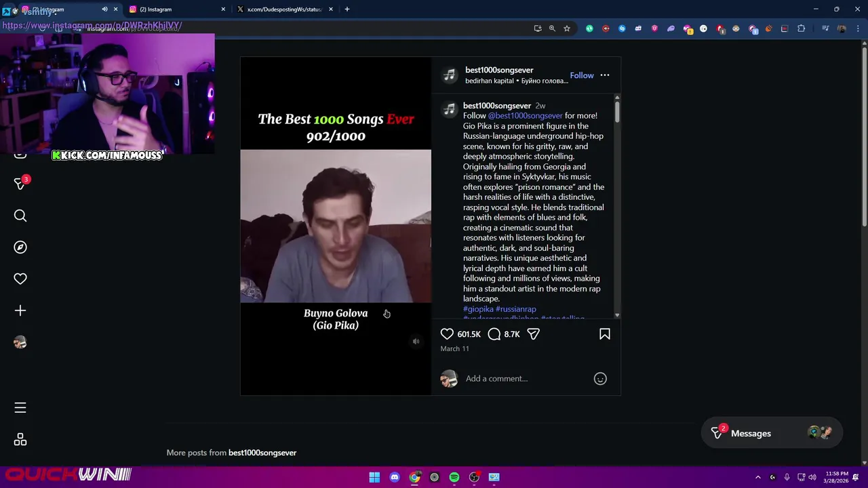868x488 pixels.
Task: Open the #giopika hashtag
Action: [x=478, y=309]
